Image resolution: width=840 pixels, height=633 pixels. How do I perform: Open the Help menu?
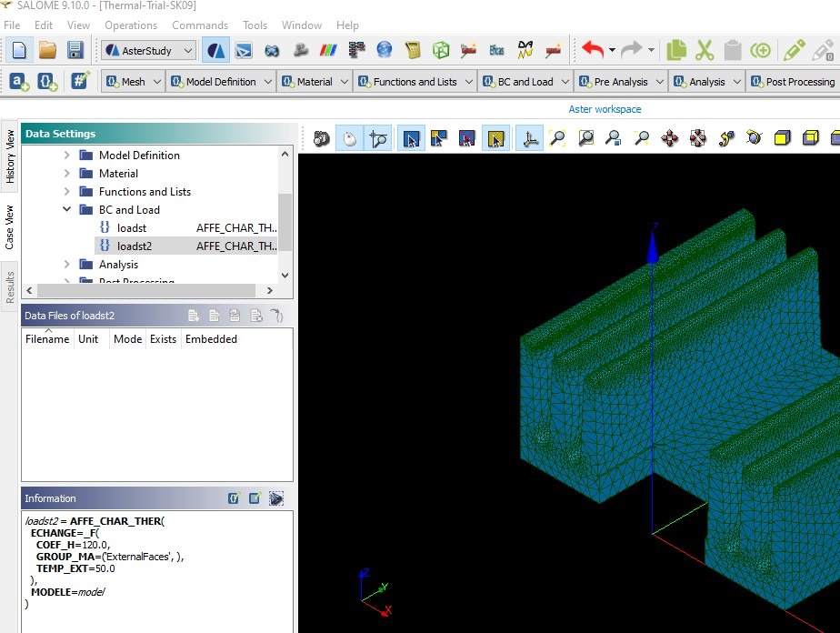pyautogui.click(x=347, y=25)
